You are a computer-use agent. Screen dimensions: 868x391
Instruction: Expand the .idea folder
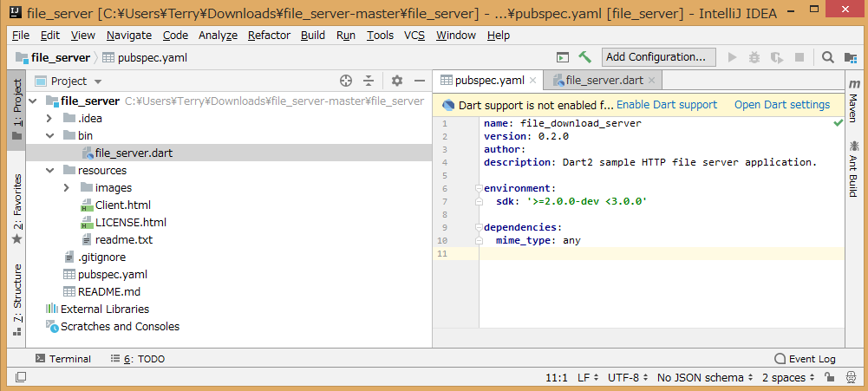click(49, 118)
